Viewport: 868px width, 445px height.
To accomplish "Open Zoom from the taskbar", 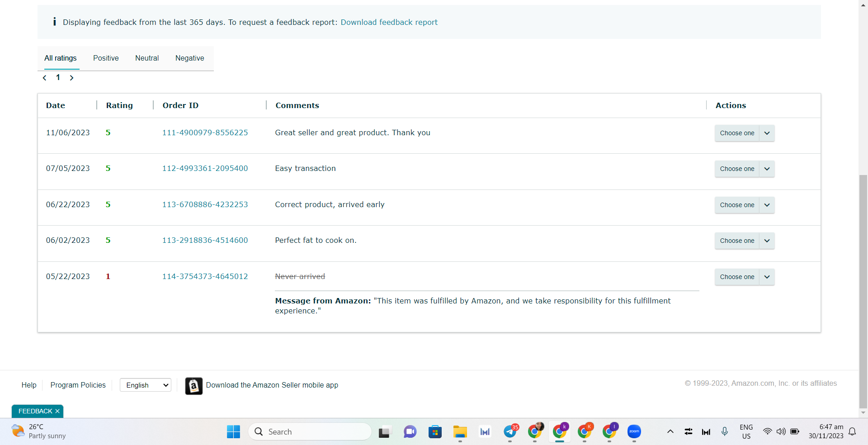I will coord(634,432).
